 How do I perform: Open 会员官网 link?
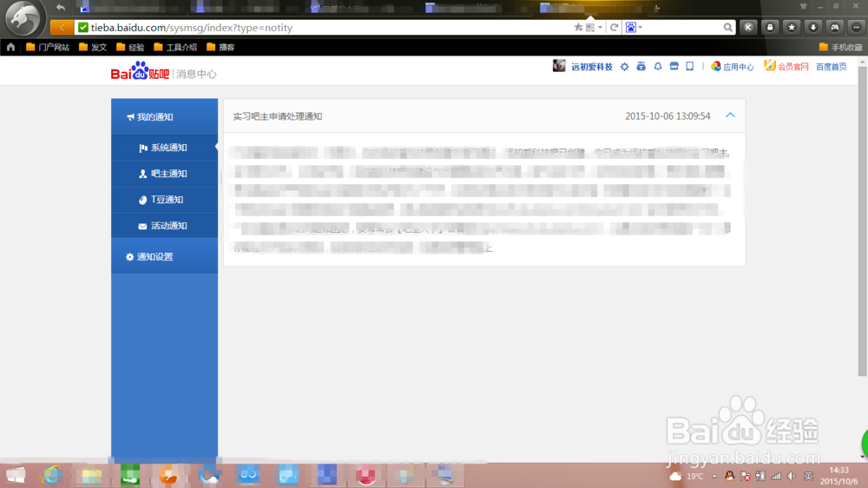tap(786, 66)
